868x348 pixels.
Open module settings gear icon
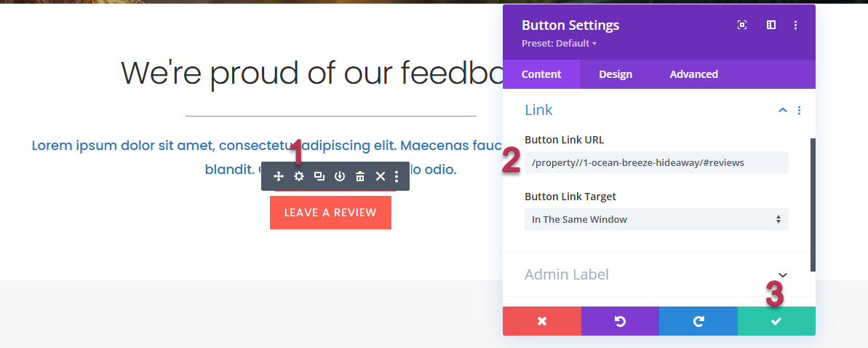pyautogui.click(x=298, y=176)
